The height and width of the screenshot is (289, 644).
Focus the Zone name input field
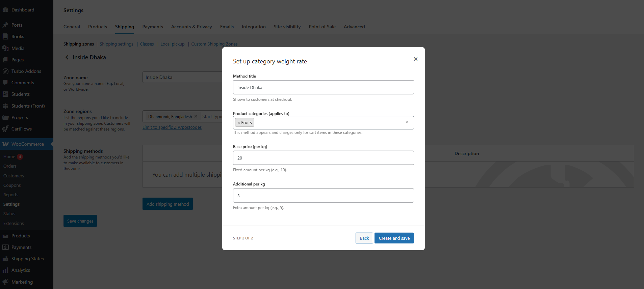pyautogui.click(x=182, y=77)
